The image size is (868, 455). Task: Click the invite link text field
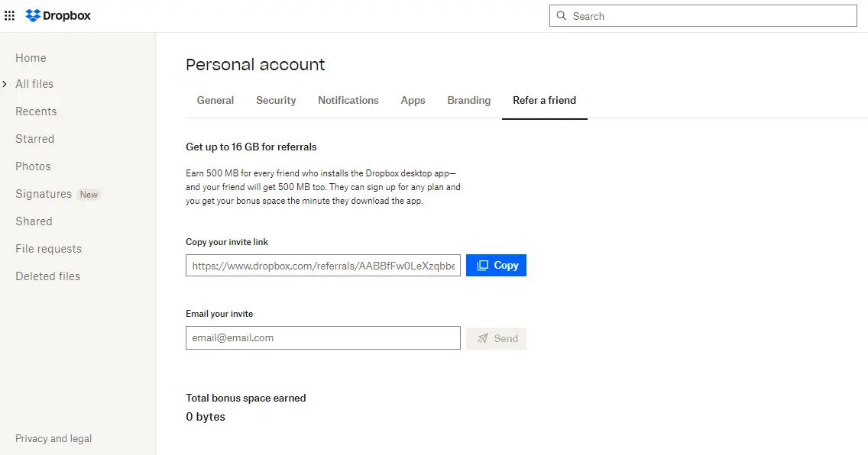click(x=322, y=266)
